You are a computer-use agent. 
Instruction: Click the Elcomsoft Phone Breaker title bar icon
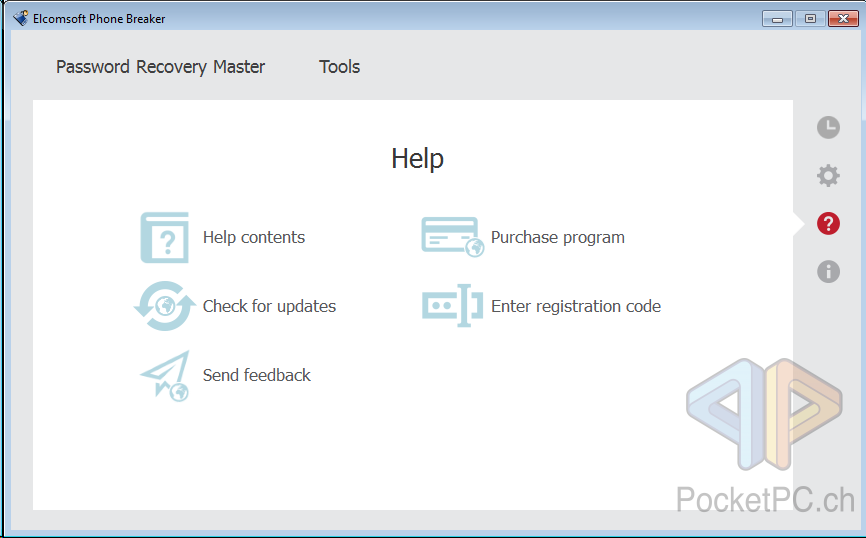click(x=20, y=18)
